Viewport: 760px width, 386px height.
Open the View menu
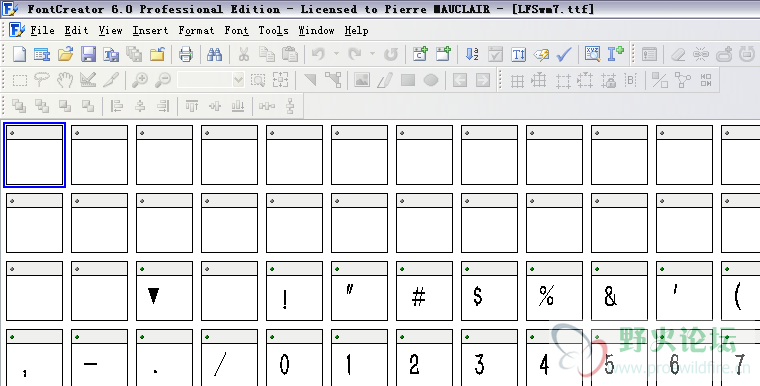(111, 31)
